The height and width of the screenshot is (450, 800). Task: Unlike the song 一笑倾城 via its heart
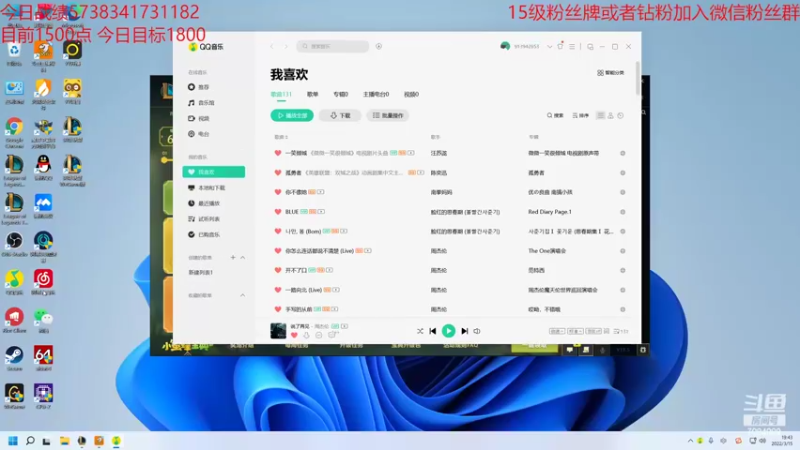[278, 153]
